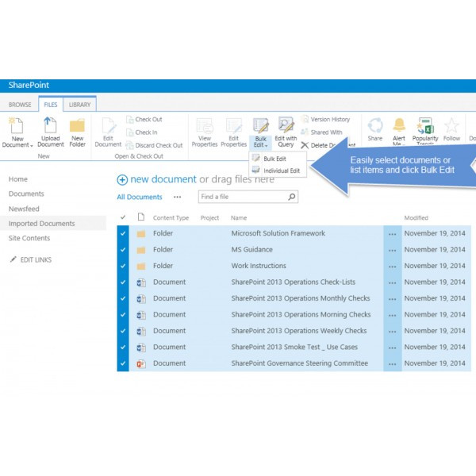Open ellipsis menu for Operations Monthly Checks
Image resolution: width=476 pixels, height=476 pixels.
coord(392,299)
